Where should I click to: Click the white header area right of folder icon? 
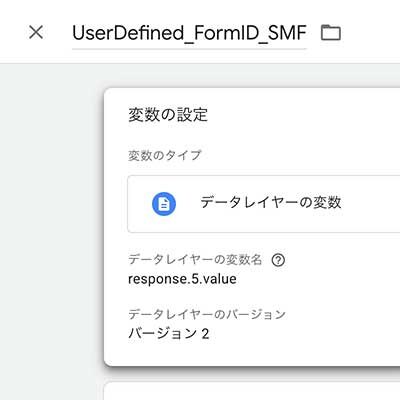371,33
